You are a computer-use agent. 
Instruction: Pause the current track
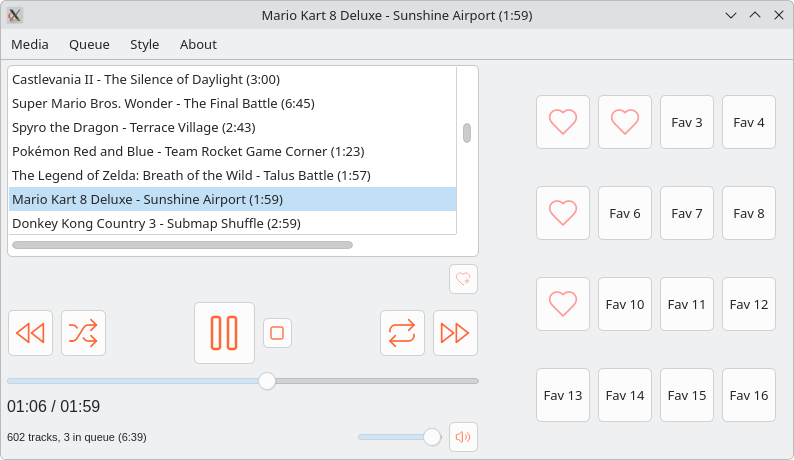224,333
